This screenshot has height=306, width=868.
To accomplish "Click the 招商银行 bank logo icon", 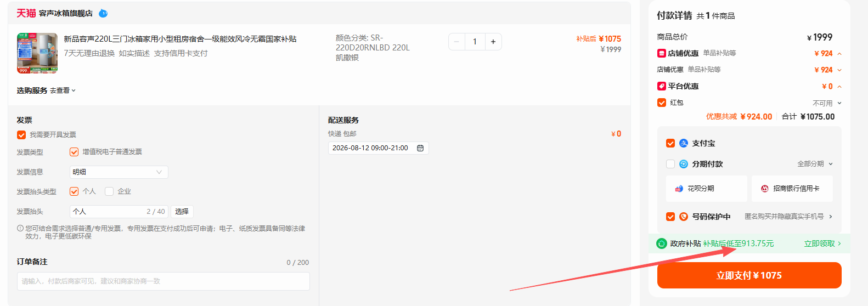I will (x=765, y=189).
